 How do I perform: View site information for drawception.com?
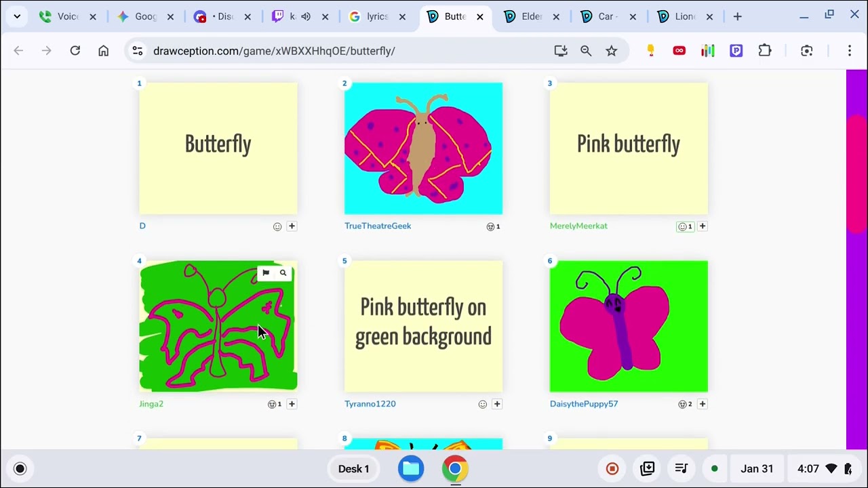pyautogui.click(x=138, y=51)
